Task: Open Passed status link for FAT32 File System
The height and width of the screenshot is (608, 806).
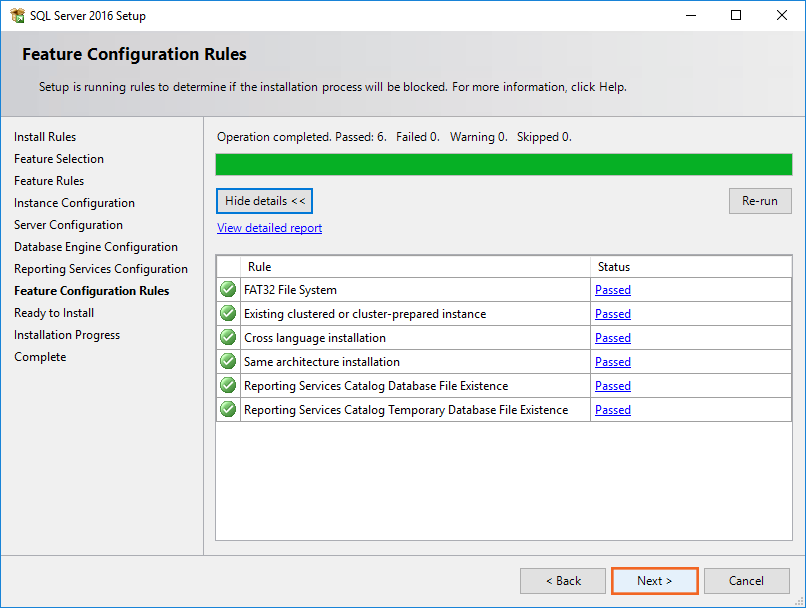Action: click(x=612, y=290)
